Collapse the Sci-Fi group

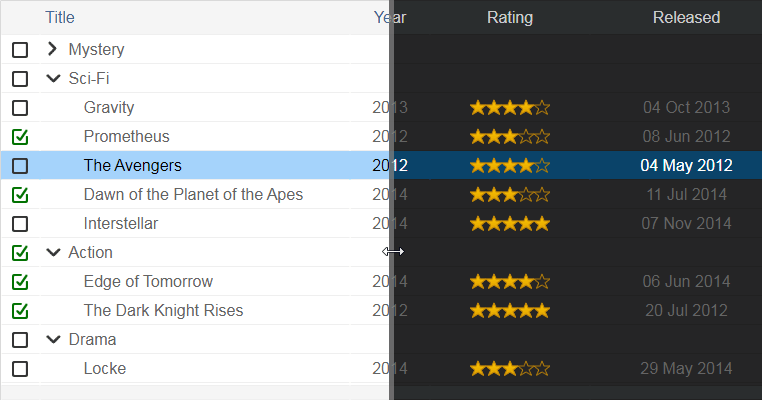click(53, 78)
